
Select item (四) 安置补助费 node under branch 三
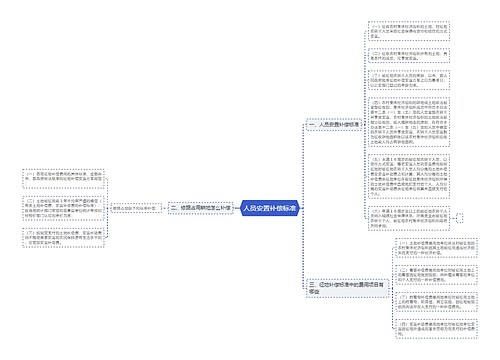tap(436, 329)
